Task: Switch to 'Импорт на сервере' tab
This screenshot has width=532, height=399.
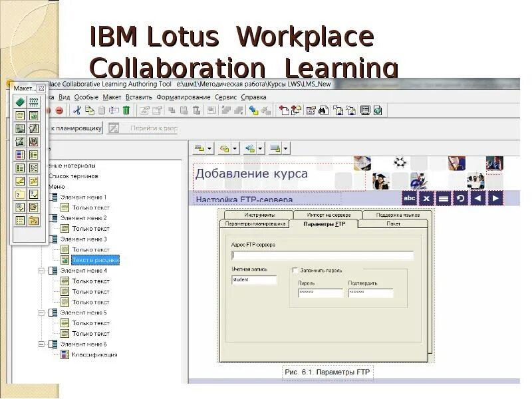Action: 329,215
